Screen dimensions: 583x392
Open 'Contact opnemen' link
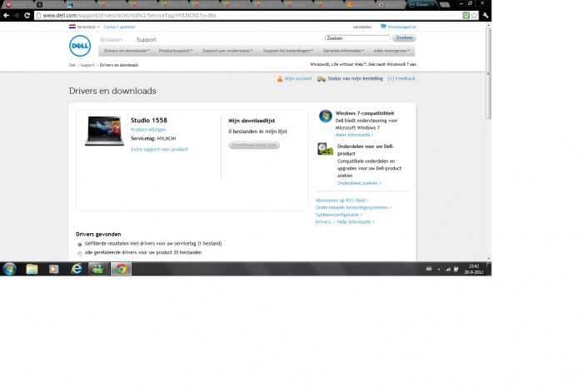click(x=119, y=27)
